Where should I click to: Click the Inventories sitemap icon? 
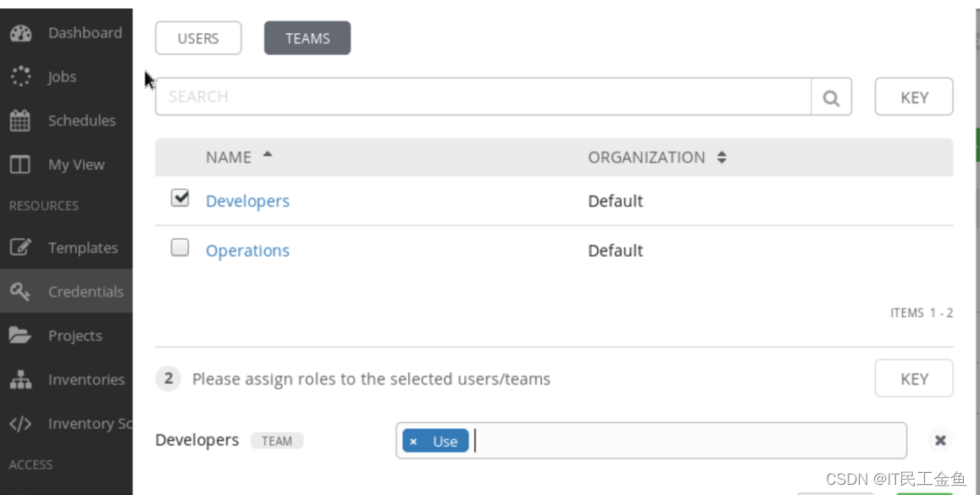[x=20, y=381]
